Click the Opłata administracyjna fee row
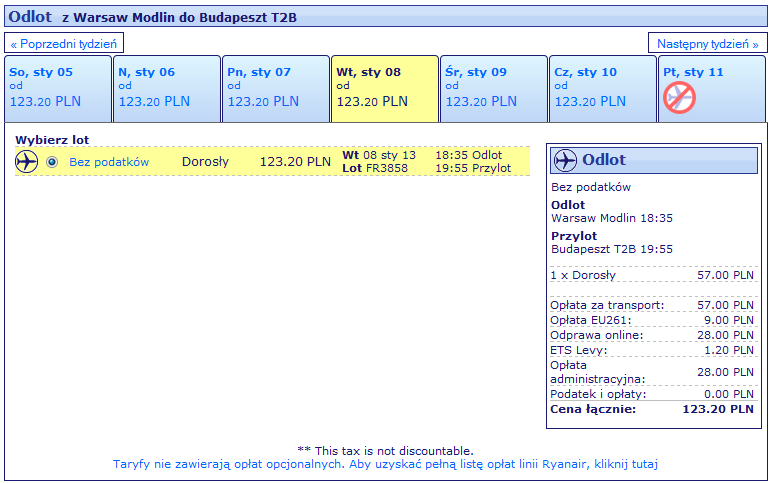 (652, 372)
